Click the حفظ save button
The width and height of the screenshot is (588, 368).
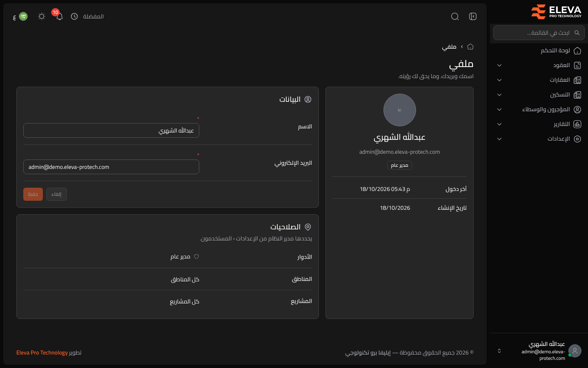[33, 194]
